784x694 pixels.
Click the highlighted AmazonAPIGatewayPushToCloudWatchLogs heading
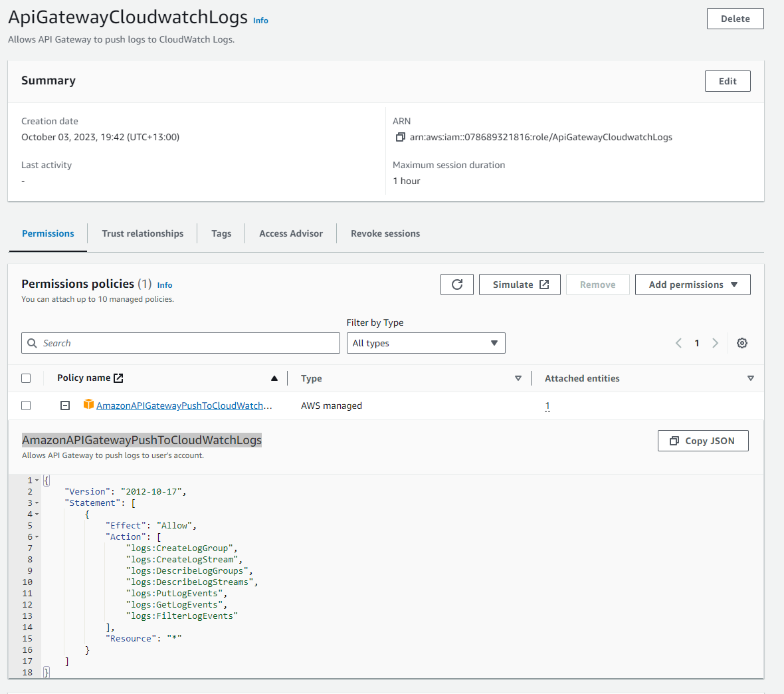(142, 440)
